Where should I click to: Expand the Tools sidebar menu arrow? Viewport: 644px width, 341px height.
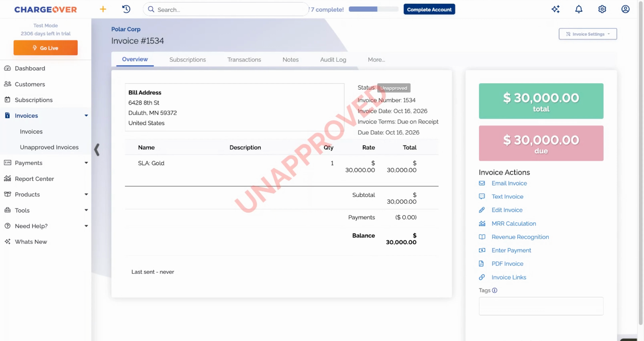[x=86, y=210]
